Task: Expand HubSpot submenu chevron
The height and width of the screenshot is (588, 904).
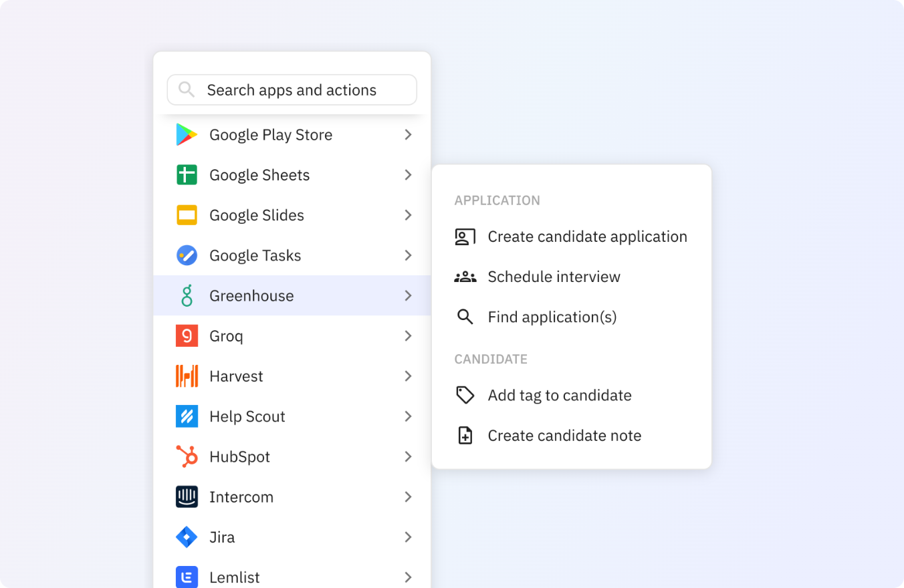Action: 408,456
